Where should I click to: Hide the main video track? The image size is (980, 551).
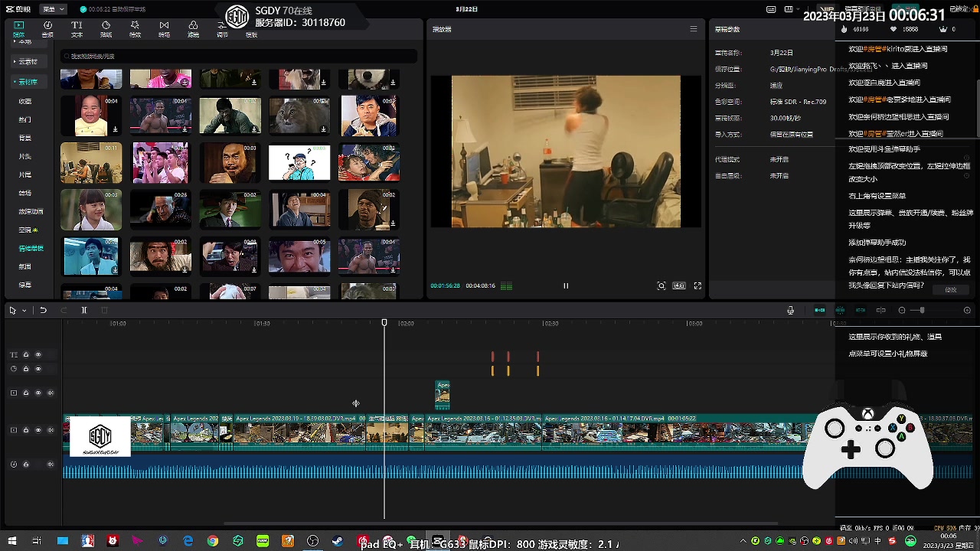point(38,430)
